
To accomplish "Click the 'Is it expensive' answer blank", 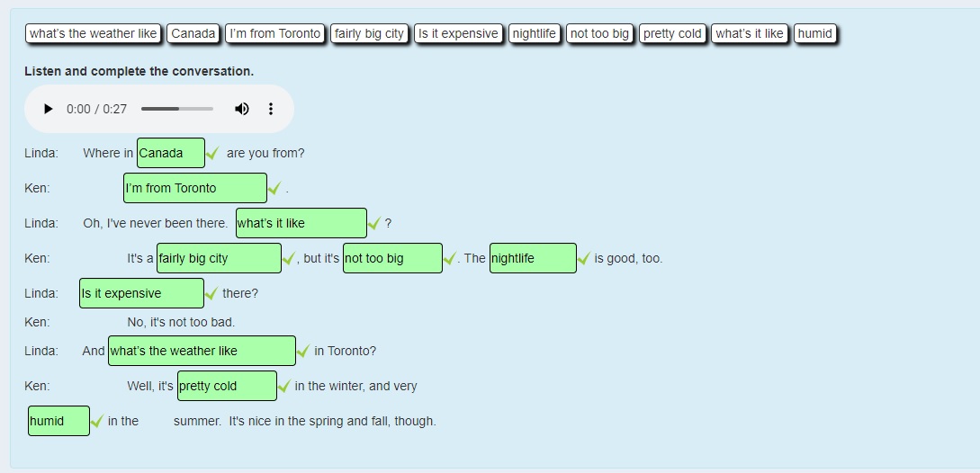I will pyautogui.click(x=141, y=293).
